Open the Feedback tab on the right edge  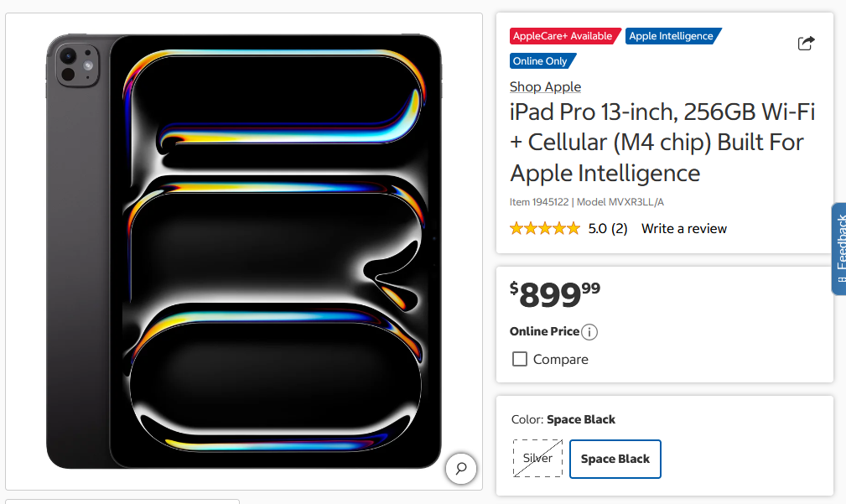click(838, 249)
